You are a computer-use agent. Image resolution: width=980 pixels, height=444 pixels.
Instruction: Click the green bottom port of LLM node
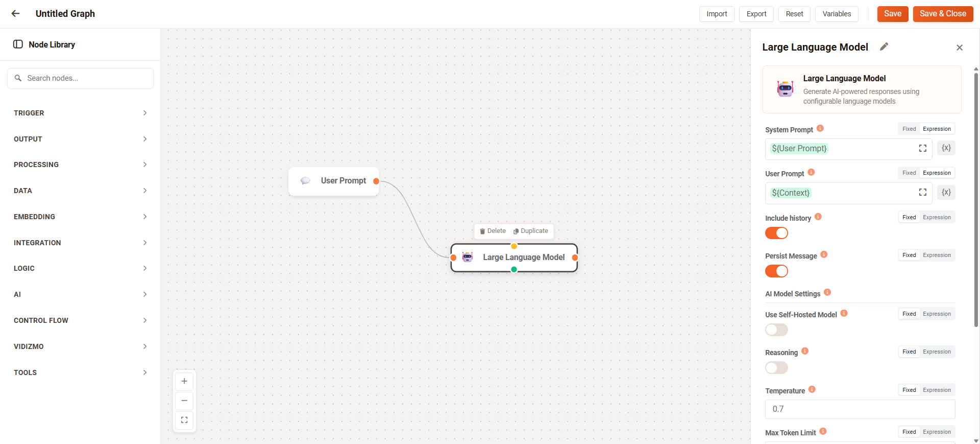click(514, 270)
